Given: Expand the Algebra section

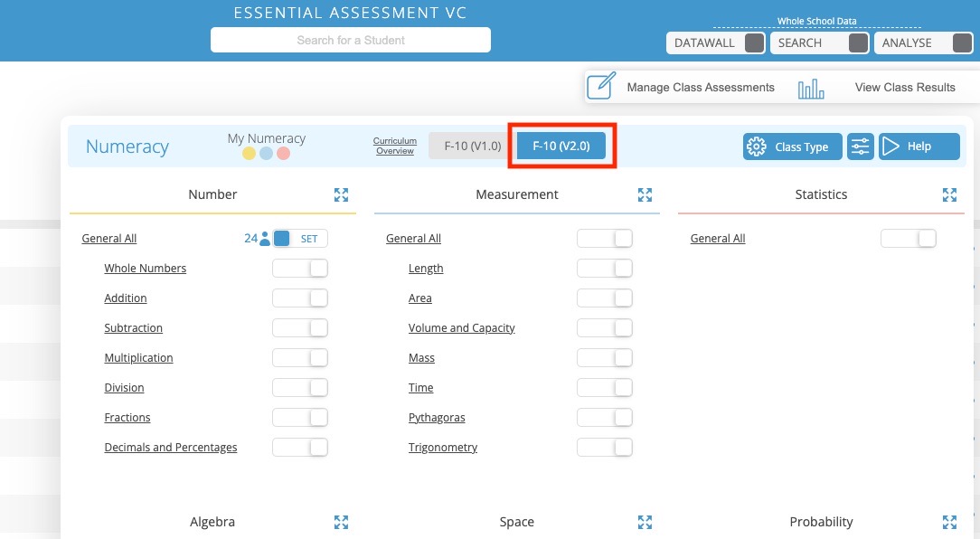Looking at the screenshot, I should click(341, 522).
